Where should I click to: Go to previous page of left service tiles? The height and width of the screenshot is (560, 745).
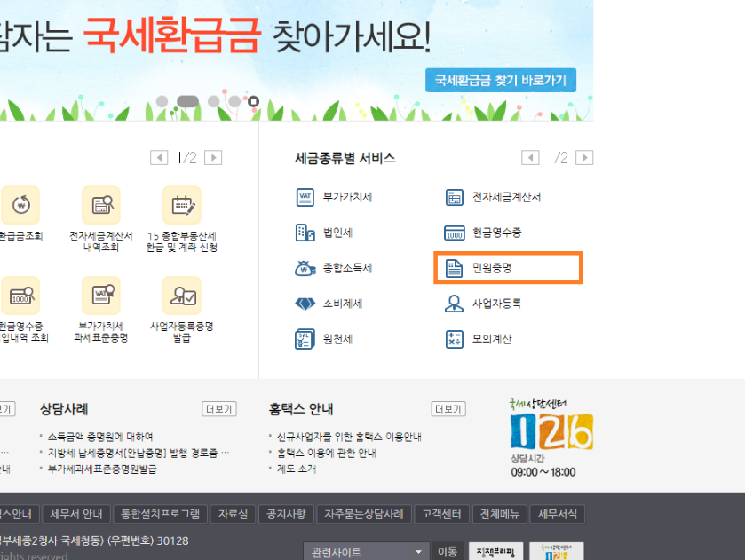pos(159,158)
